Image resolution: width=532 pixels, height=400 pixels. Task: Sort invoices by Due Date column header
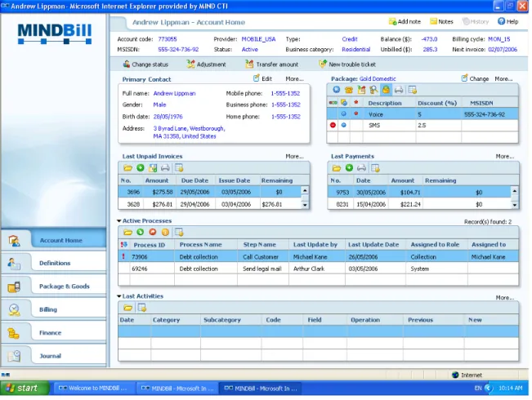point(194,180)
